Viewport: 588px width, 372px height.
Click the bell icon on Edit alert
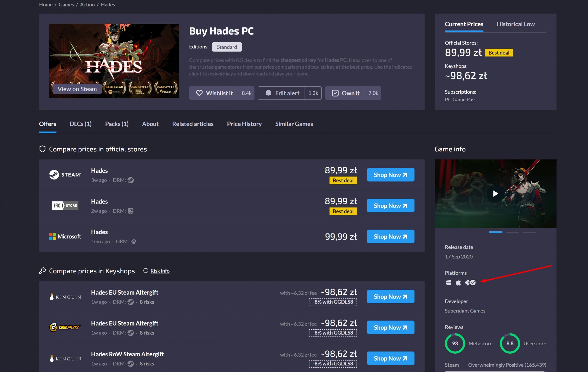point(268,93)
